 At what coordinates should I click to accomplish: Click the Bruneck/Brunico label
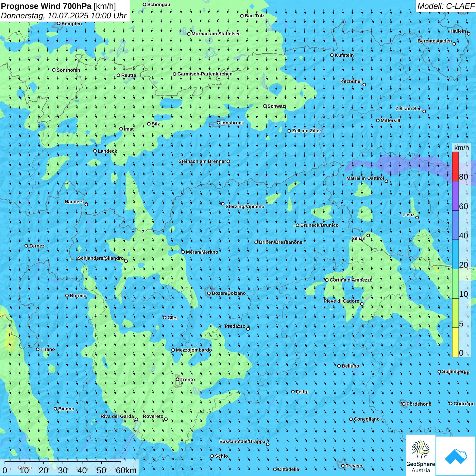(x=319, y=225)
